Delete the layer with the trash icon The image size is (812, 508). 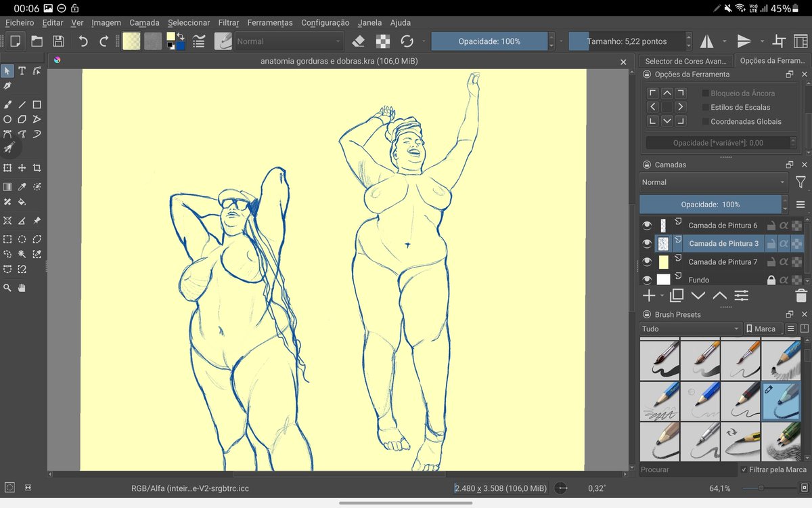[801, 295]
